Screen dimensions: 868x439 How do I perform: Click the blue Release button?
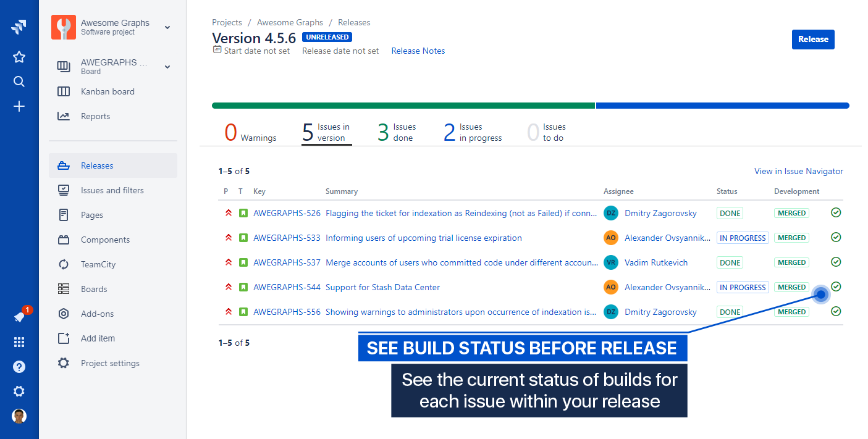tap(813, 40)
